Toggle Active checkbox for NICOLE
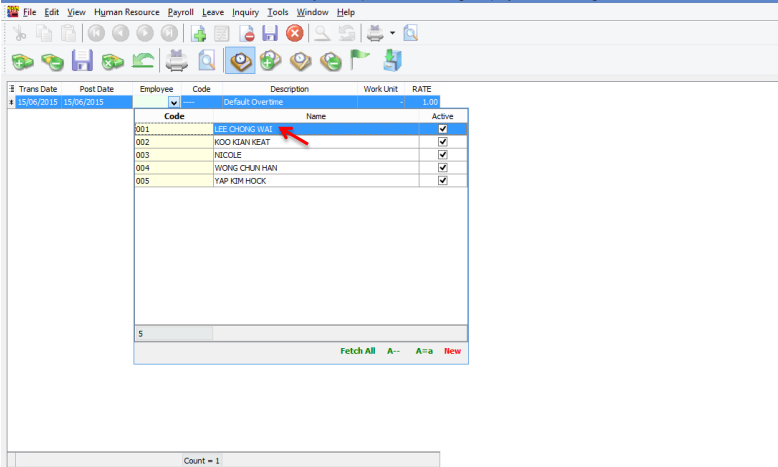Screen dimensions: 778x467 click(443, 155)
